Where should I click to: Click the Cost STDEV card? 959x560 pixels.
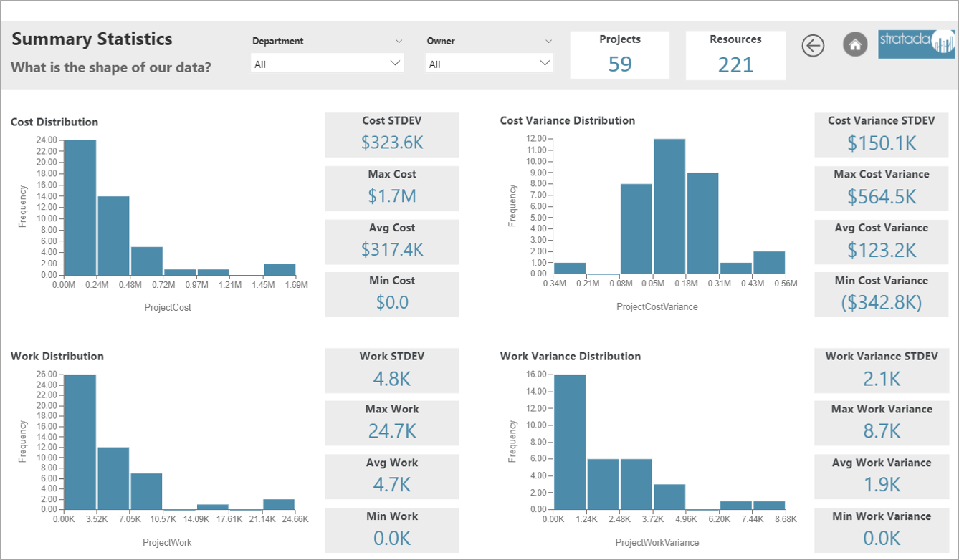391,134
